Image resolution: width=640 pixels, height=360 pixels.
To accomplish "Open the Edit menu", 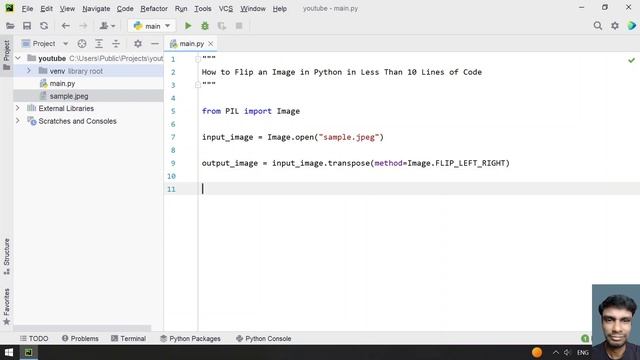I will coord(46,9).
